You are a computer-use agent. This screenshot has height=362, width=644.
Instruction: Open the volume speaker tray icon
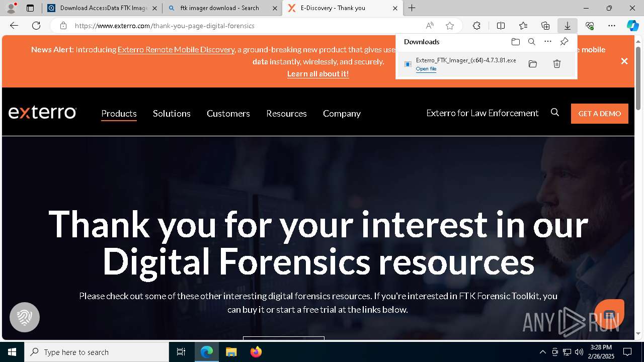[x=579, y=352]
